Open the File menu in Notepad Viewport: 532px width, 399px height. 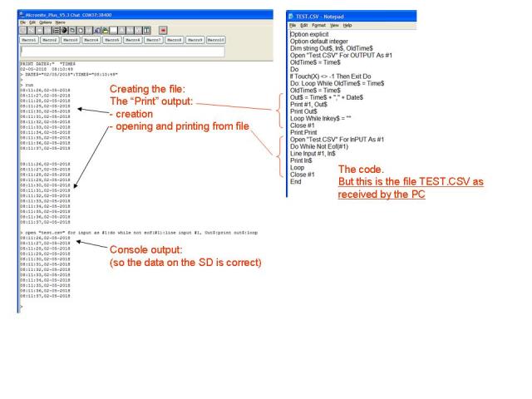pyautogui.click(x=292, y=25)
